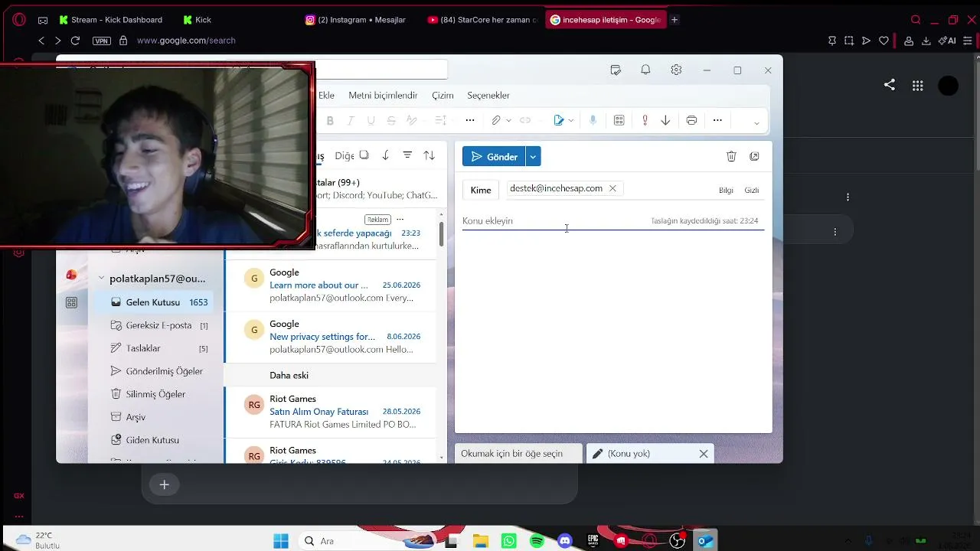This screenshot has height=551, width=980.
Task: Click into the email message body
Action: click(613, 331)
